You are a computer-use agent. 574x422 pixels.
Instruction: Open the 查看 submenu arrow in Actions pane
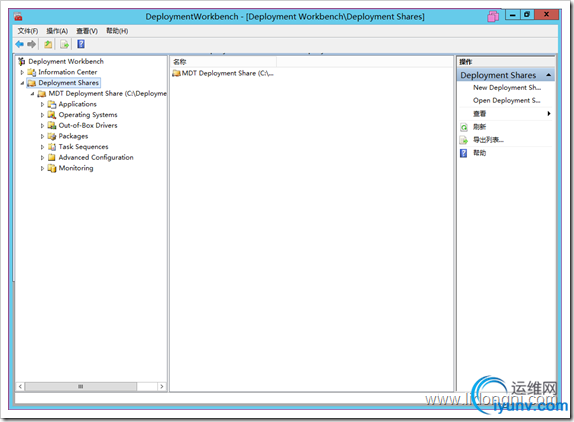click(549, 113)
